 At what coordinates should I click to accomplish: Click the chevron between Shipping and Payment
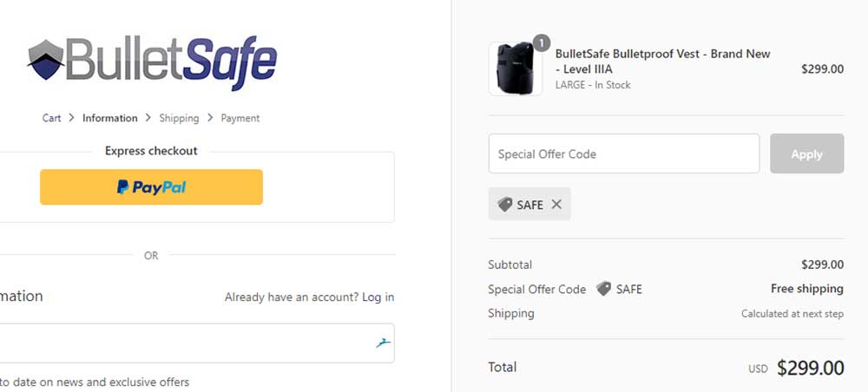coord(210,118)
